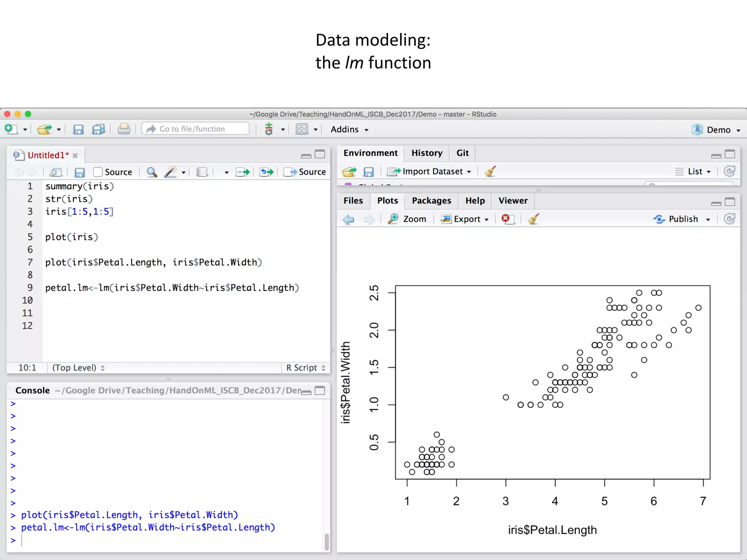Click Compile Report notebook icon
Viewport: 747px width, 560px height.
[x=202, y=172]
